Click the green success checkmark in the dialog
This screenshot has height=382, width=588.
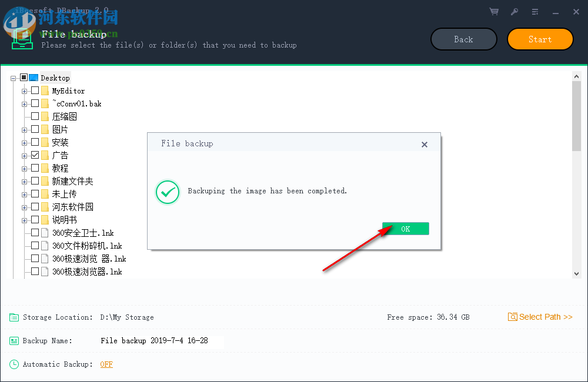coord(167,192)
